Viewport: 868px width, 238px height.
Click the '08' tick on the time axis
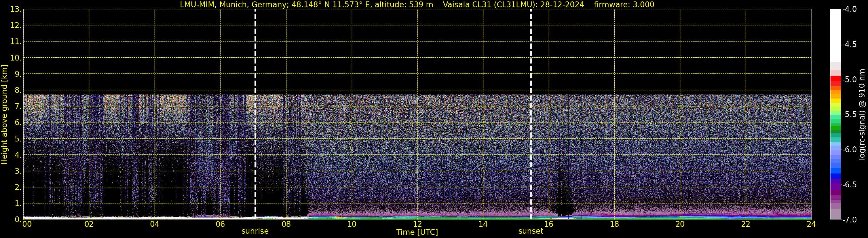coord(286,224)
